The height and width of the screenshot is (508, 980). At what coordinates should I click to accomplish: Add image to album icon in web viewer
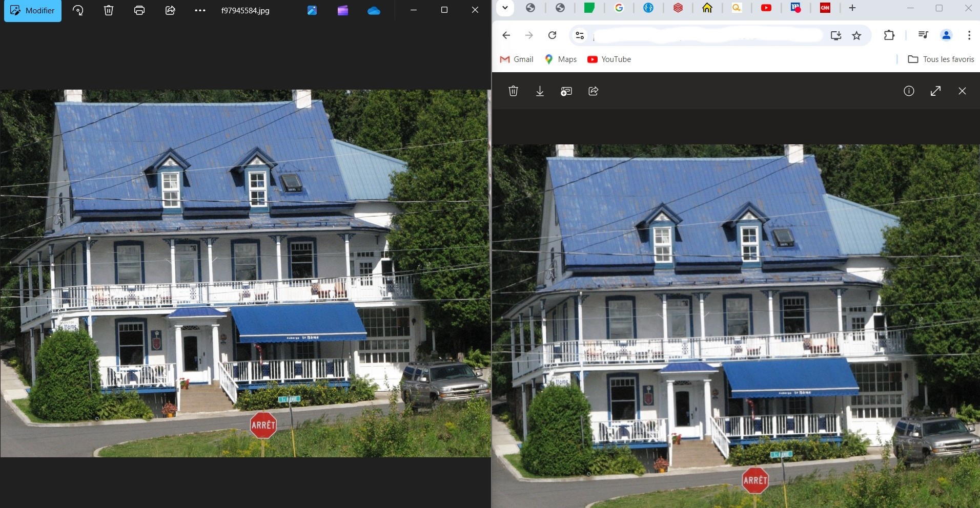tap(566, 91)
